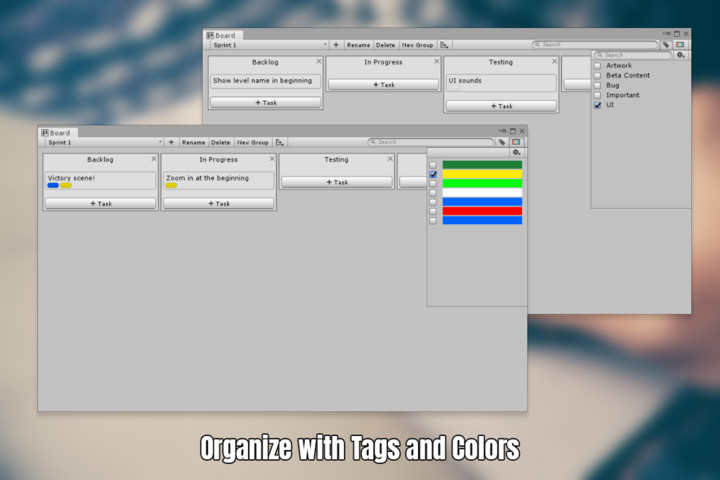Check the white color checkbox

point(433,193)
